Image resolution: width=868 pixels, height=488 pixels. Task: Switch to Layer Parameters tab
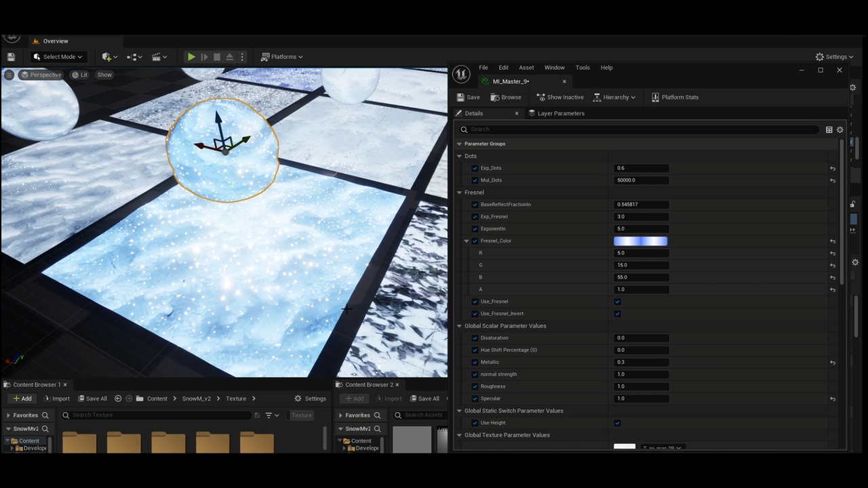pyautogui.click(x=556, y=113)
